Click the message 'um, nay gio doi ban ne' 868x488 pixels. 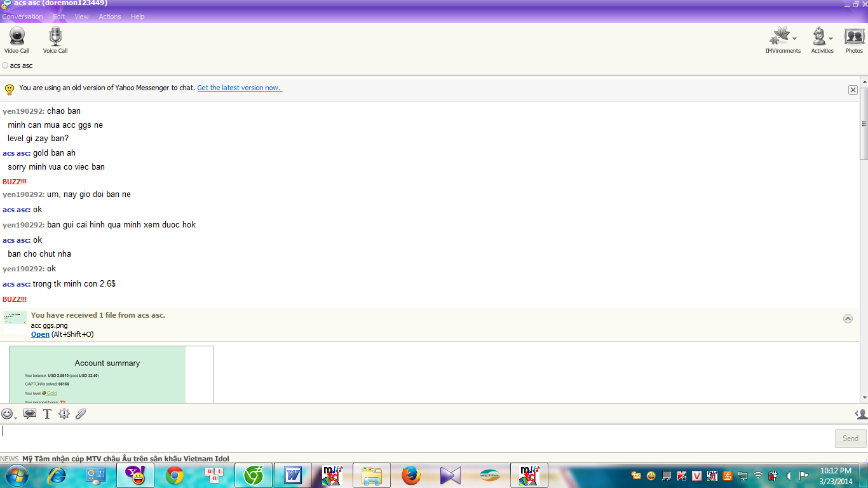point(89,194)
